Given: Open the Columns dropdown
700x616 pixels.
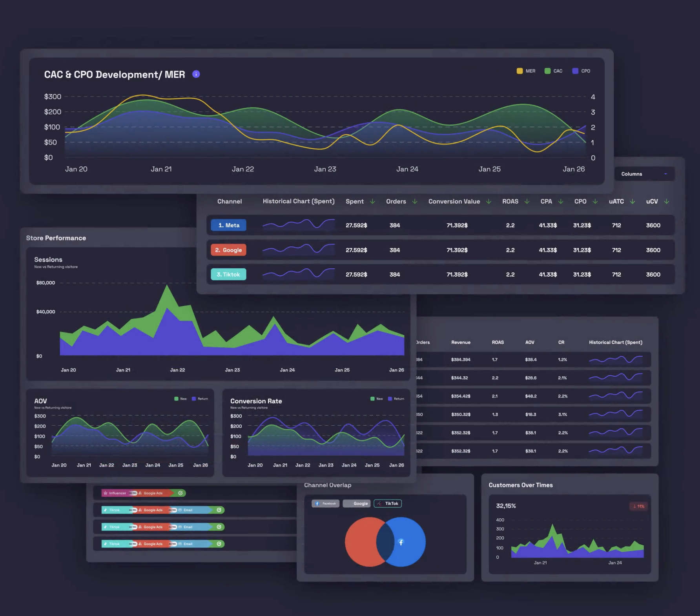Looking at the screenshot, I should point(643,174).
